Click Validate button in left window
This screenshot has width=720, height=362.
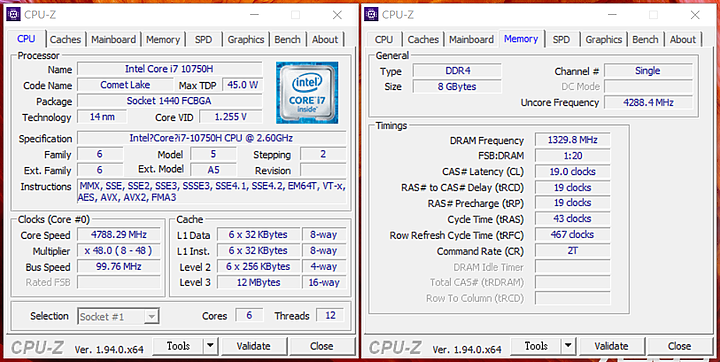253,346
